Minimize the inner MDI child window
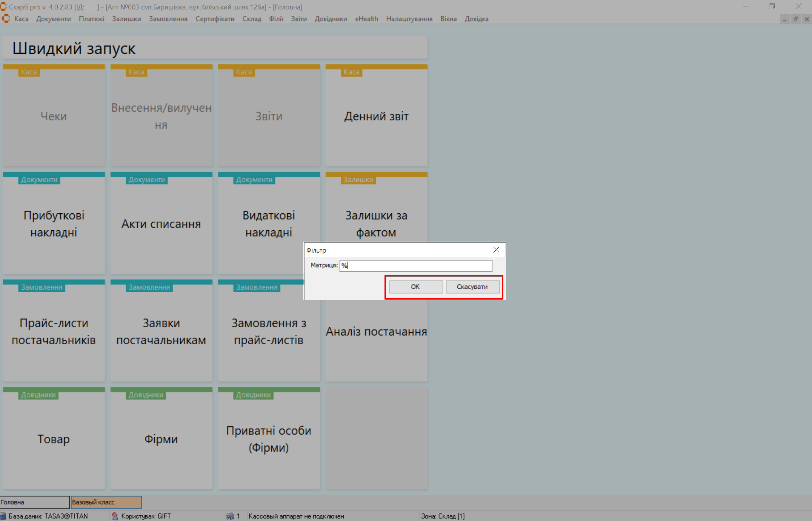 pyautogui.click(x=785, y=19)
